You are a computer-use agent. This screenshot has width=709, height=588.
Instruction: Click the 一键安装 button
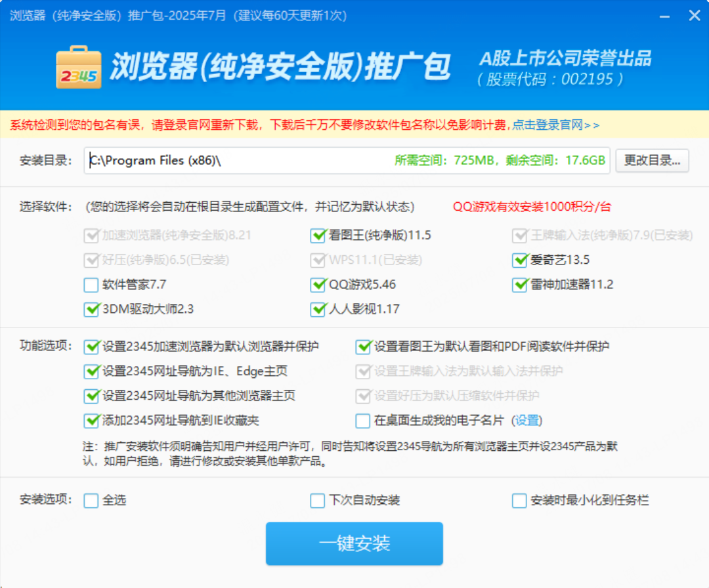354,544
